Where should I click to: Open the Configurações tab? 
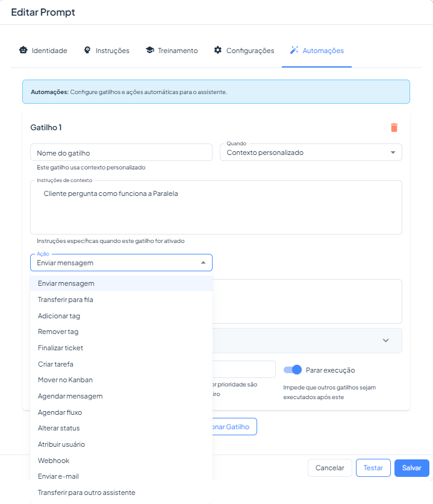click(245, 51)
